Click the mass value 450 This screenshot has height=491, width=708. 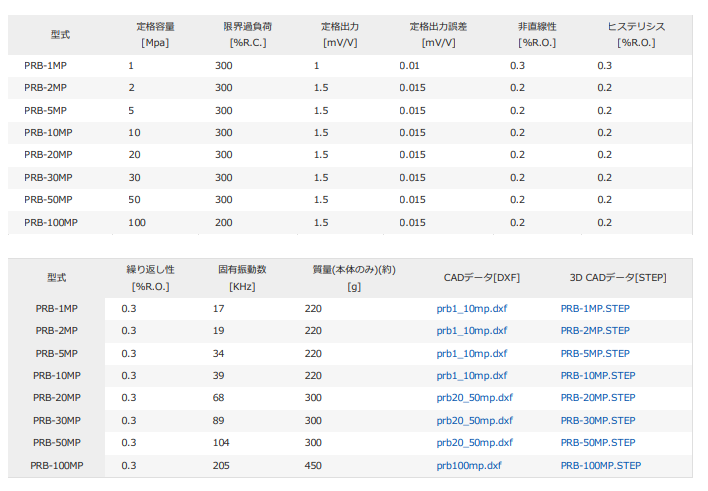pos(313,466)
